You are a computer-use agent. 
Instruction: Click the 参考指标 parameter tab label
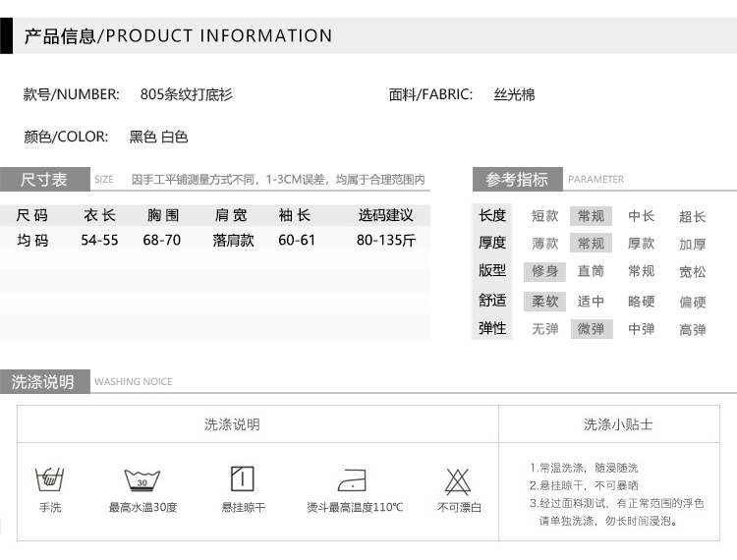pyautogui.click(x=517, y=179)
